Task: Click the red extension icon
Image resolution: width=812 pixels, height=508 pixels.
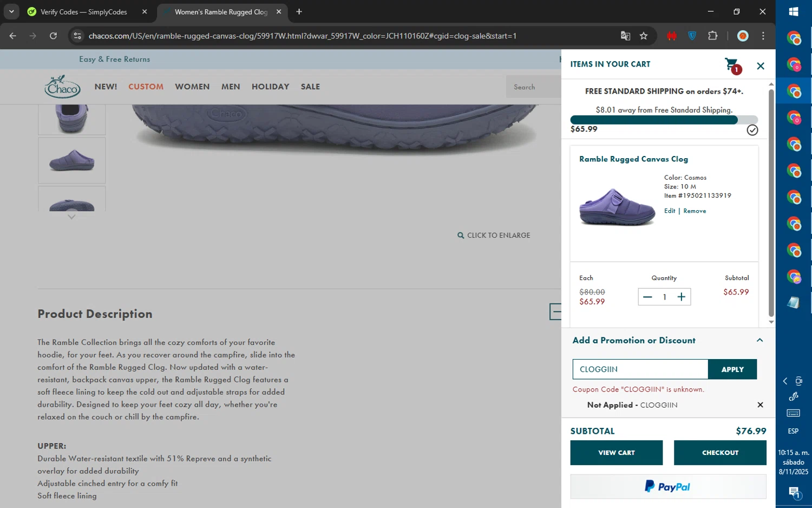Action: pyautogui.click(x=672, y=36)
